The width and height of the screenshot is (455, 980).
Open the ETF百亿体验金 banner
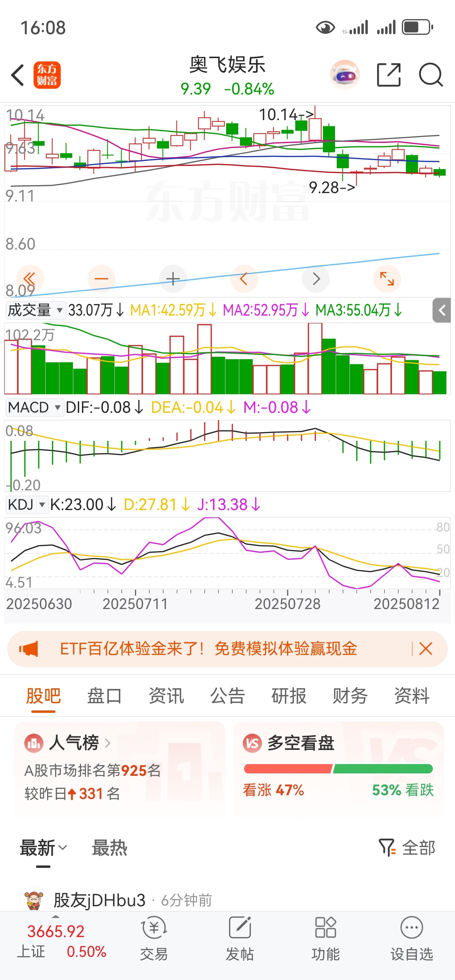click(227, 648)
